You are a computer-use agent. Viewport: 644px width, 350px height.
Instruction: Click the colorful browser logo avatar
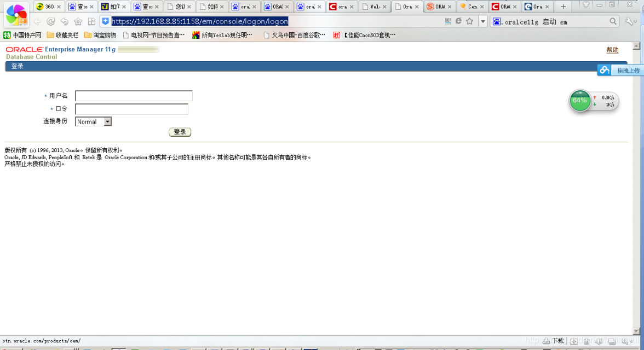click(x=16, y=15)
